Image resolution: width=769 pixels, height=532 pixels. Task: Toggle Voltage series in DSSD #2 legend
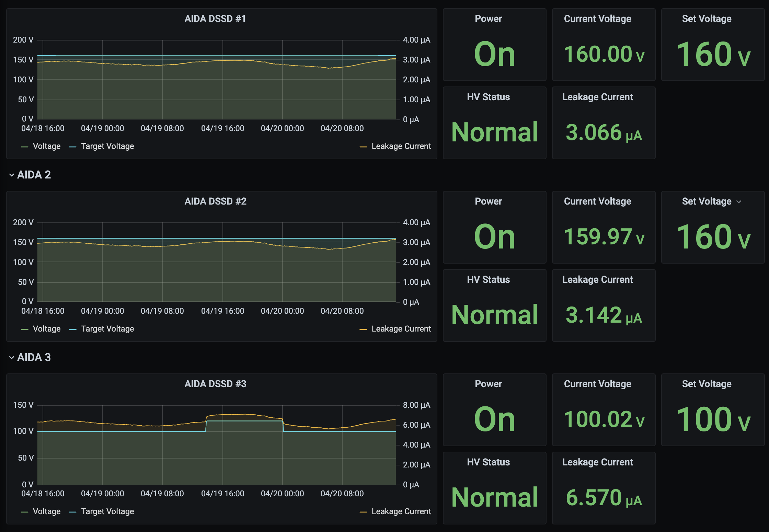[x=47, y=329]
